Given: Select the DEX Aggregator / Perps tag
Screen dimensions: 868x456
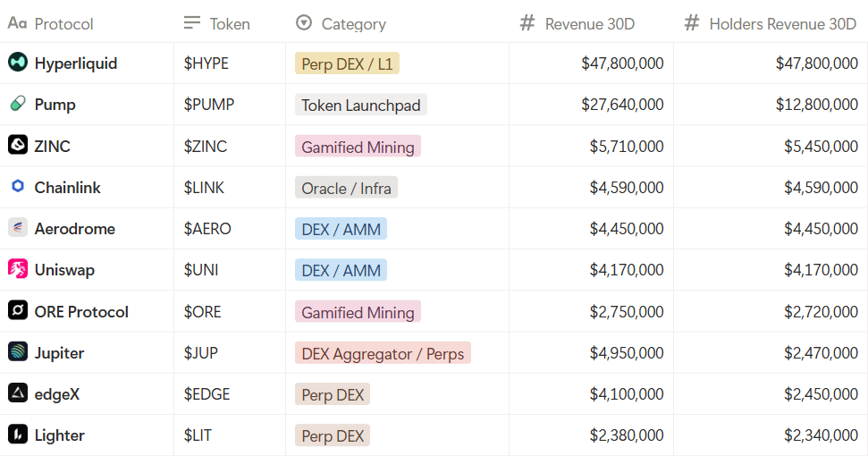Looking at the screenshot, I should tap(383, 353).
